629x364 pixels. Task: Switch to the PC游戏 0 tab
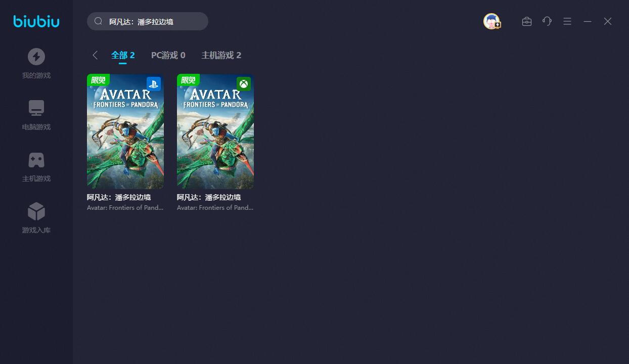(168, 55)
